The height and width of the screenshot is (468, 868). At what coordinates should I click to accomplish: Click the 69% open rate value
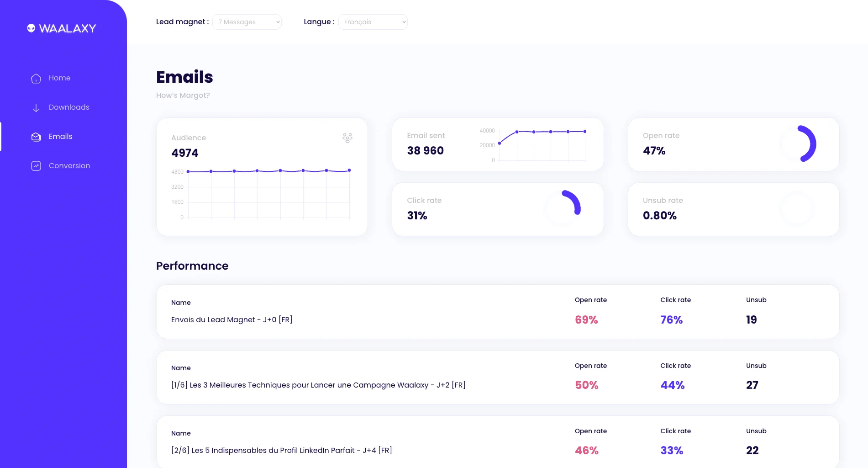coord(586,320)
